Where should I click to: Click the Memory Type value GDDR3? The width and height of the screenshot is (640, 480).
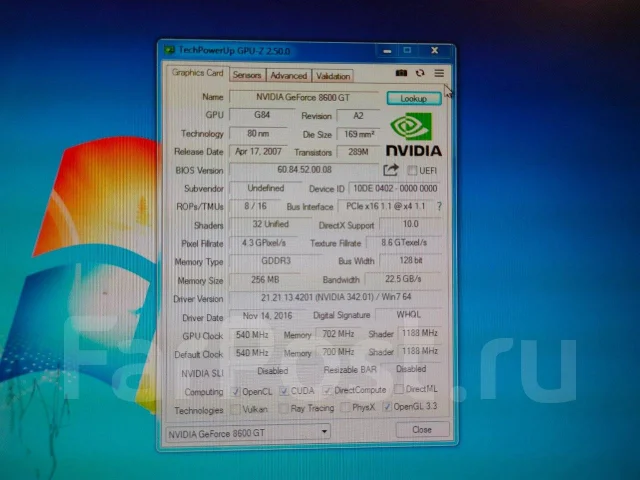276,261
